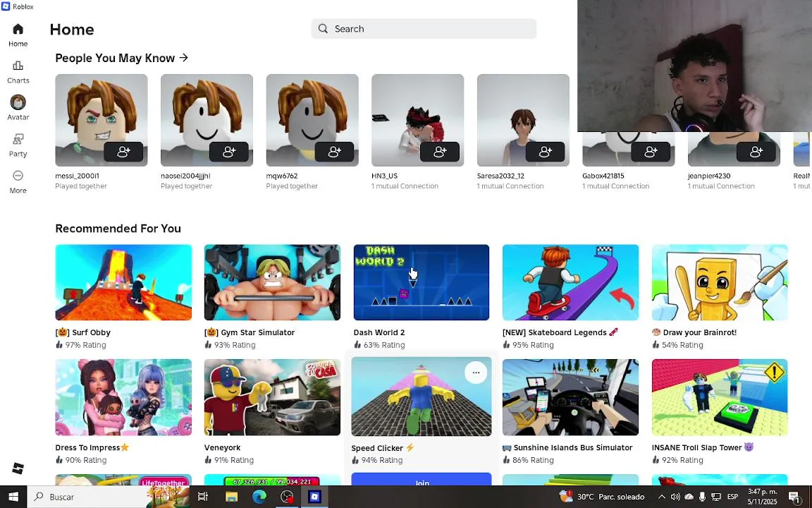Open the INSANE Troll Slap Tower thumbnail
812x508 pixels.
pyautogui.click(x=720, y=398)
